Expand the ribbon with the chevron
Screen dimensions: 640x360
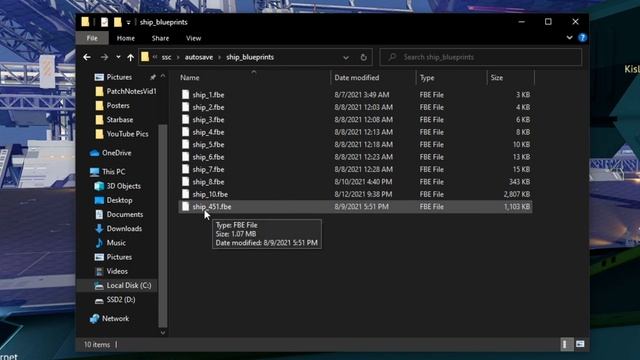click(569, 38)
